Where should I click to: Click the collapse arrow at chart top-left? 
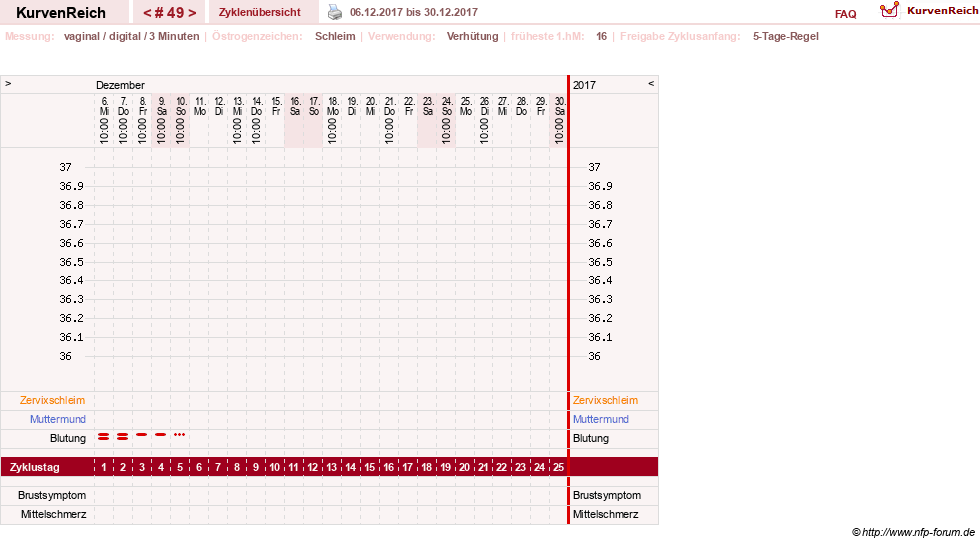pyautogui.click(x=8, y=83)
